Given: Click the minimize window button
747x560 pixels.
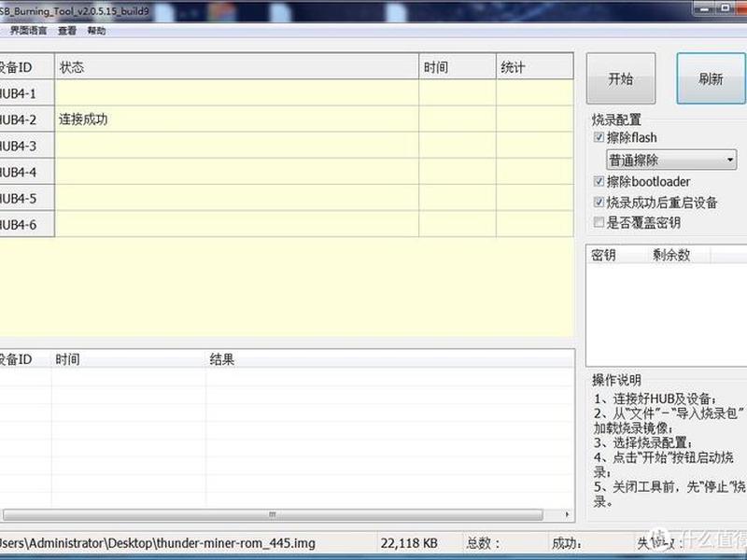Looking at the screenshot, I should coord(706,8).
